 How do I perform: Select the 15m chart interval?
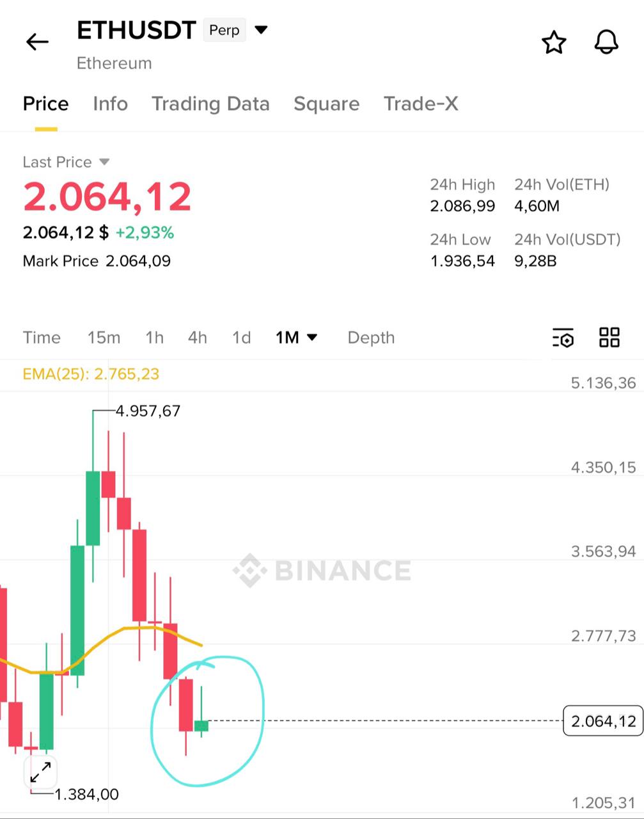(x=104, y=337)
